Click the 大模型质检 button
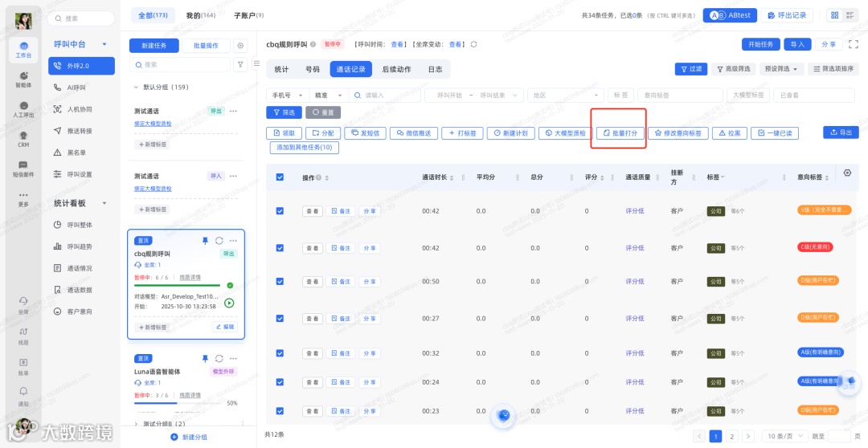 (x=565, y=133)
